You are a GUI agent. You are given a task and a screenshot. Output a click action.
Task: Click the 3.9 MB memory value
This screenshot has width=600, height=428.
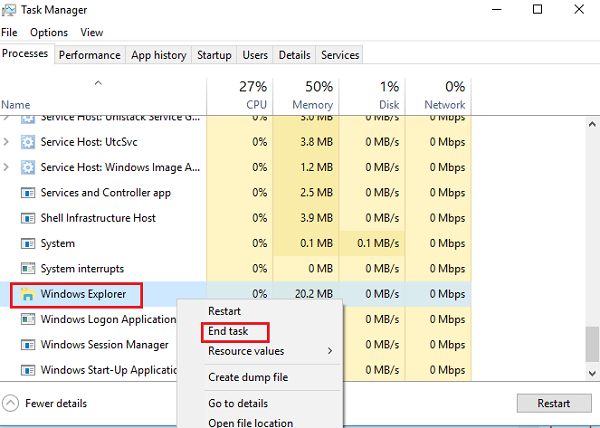(x=316, y=218)
